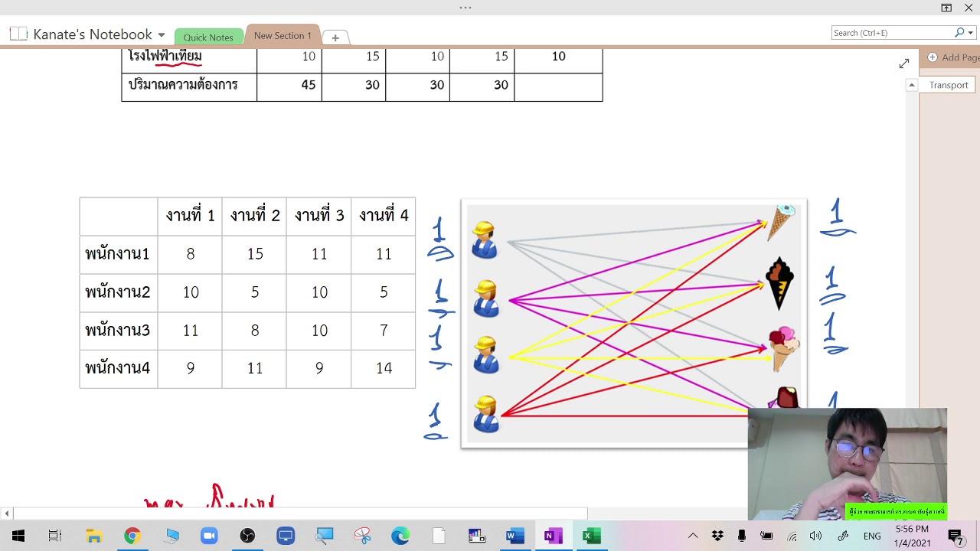The height and width of the screenshot is (551, 980).
Task: Open Task View in taskbar
Action: [x=55, y=536]
